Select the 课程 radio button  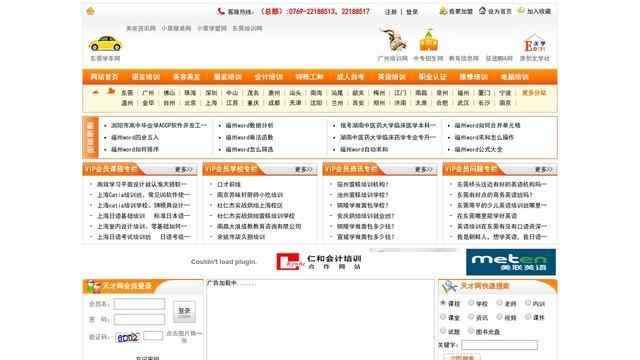tap(443, 303)
